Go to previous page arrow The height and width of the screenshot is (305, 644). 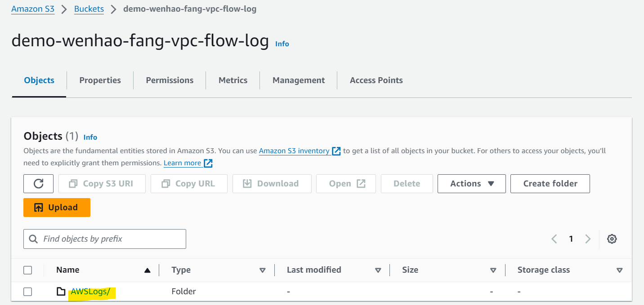coord(554,239)
